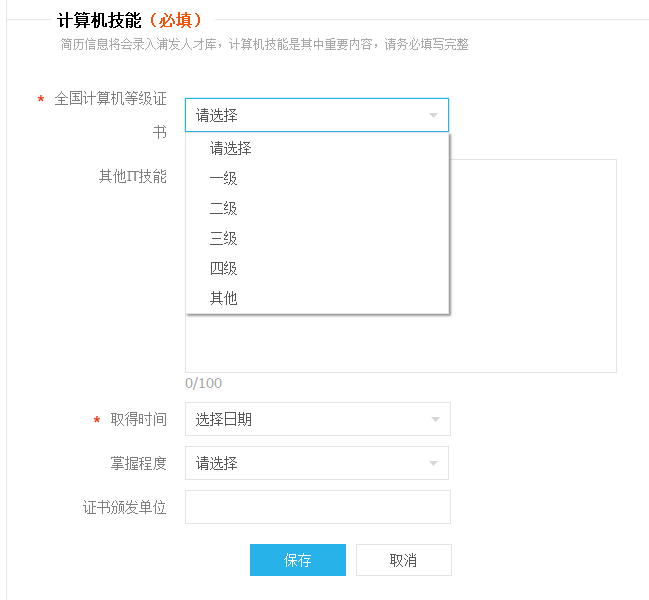Screen dimensions: 649x600
Task: Click the 取得时间 field label
Action: tap(139, 419)
